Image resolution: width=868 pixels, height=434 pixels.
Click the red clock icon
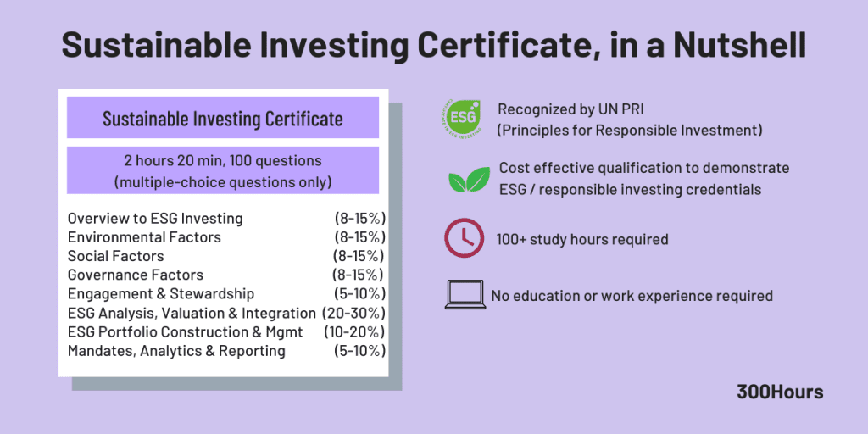click(x=465, y=239)
